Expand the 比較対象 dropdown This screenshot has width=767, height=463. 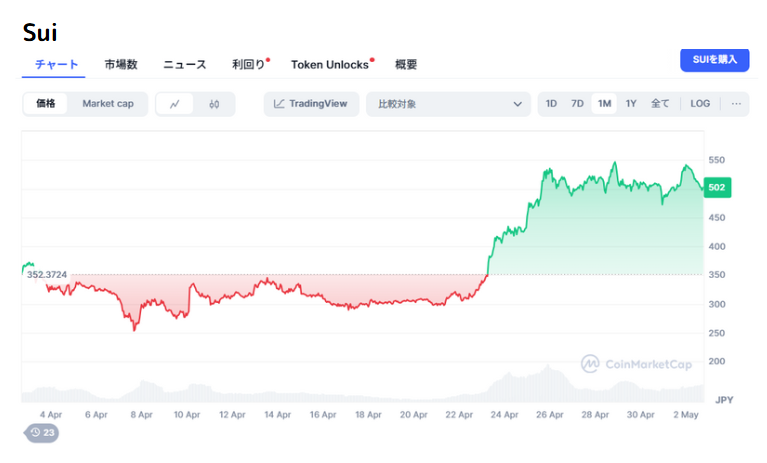448,104
